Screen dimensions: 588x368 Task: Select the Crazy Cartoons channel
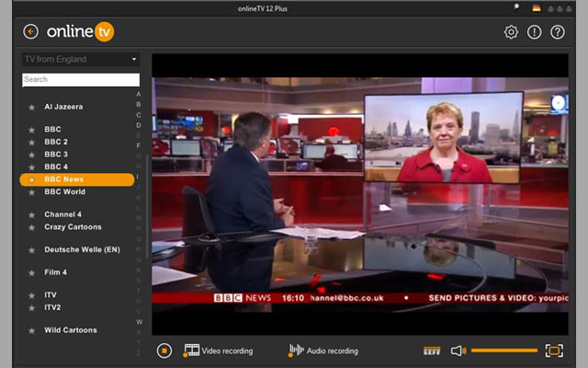[x=73, y=227]
